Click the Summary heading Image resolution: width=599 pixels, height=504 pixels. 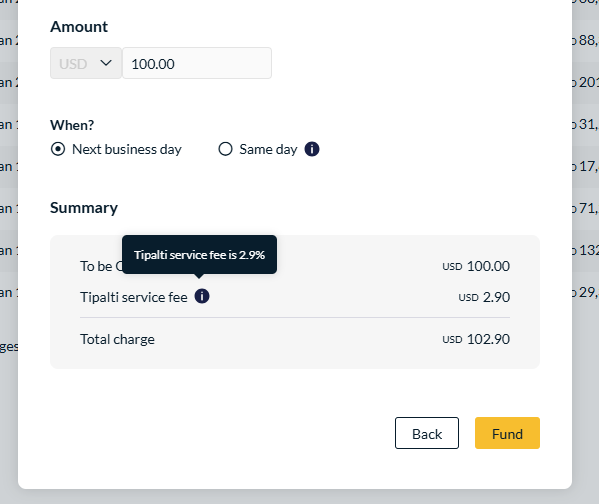(84, 208)
